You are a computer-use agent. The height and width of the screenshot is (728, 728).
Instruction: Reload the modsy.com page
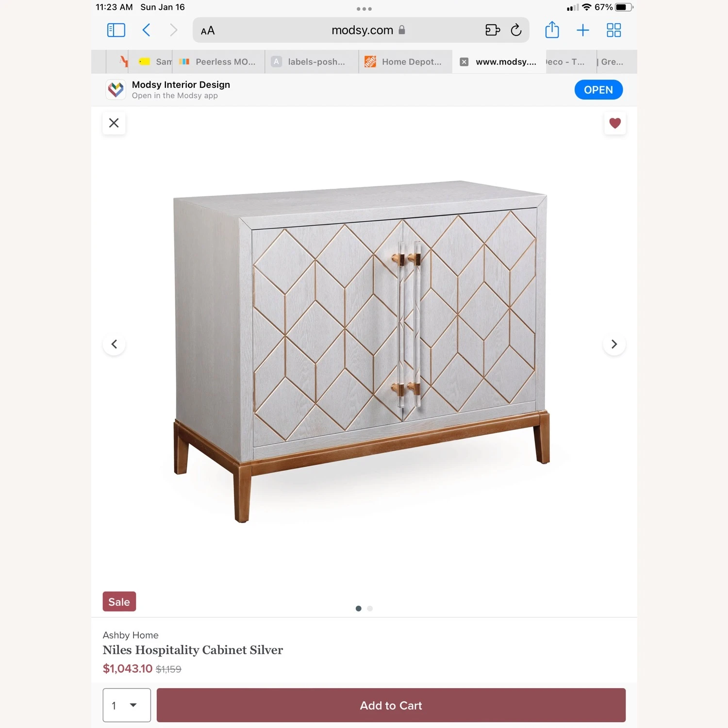(516, 30)
